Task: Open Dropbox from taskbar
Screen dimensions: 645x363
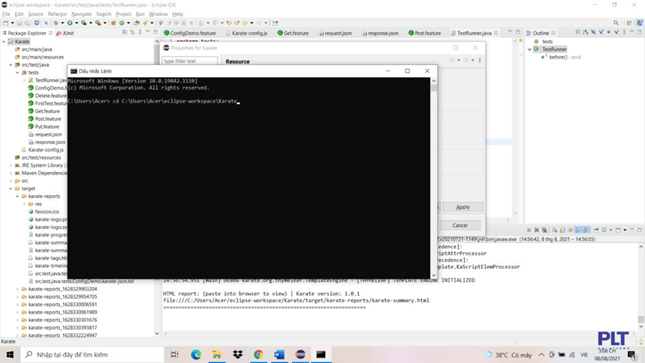Action: [x=237, y=354]
